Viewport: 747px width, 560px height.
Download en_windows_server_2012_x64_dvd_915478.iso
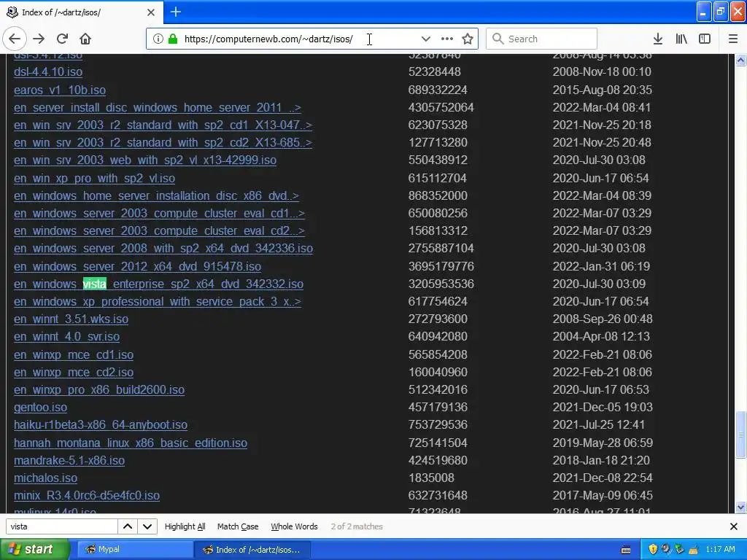point(137,266)
